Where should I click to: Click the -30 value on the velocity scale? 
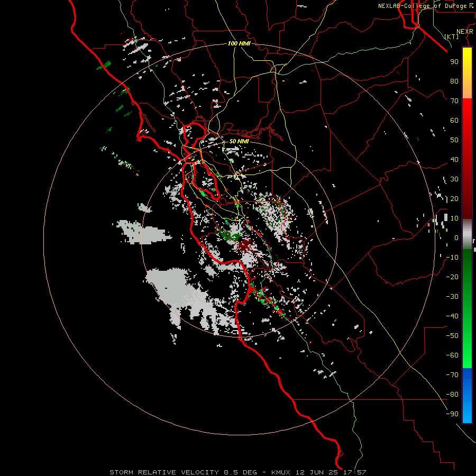click(452, 297)
